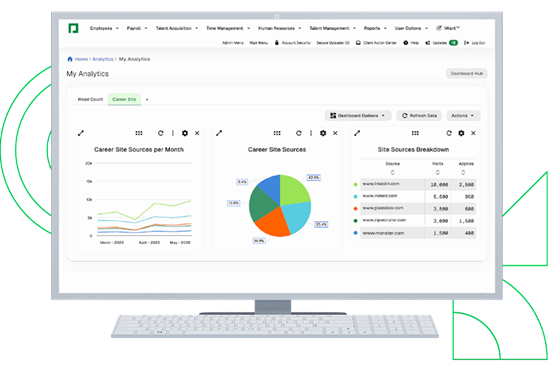This screenshot has height=365, width=550.
Task: Click the Help question mark icon
Action: (x=406, y=43)
